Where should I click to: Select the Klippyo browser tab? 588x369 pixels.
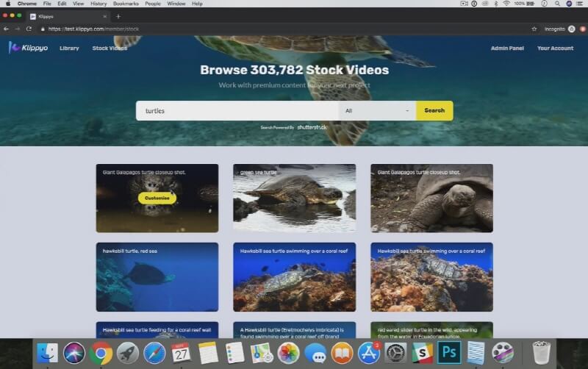coord(68,16)
